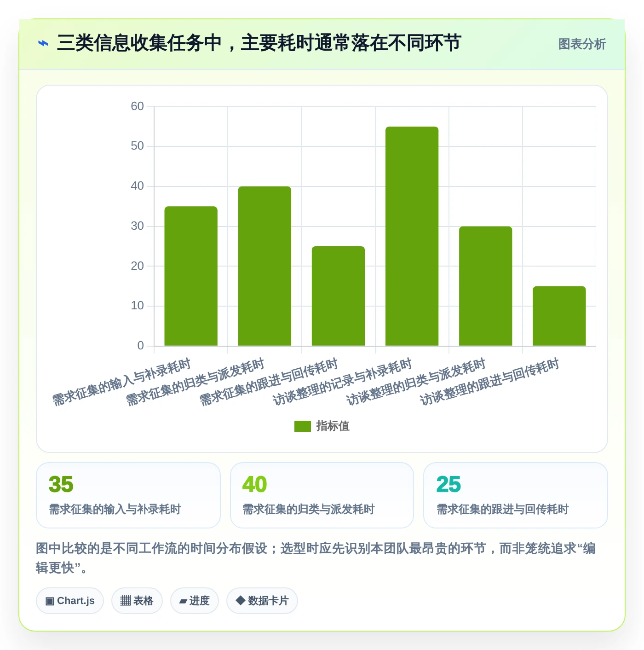Open the card showing value 40
Viewport: 644px width, 650px height.
coord(322,495)
